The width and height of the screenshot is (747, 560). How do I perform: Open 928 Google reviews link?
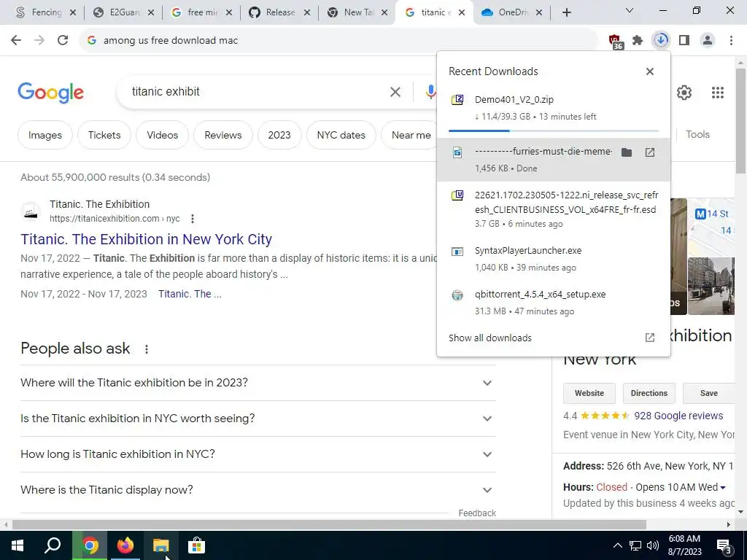tap(678, 416)
